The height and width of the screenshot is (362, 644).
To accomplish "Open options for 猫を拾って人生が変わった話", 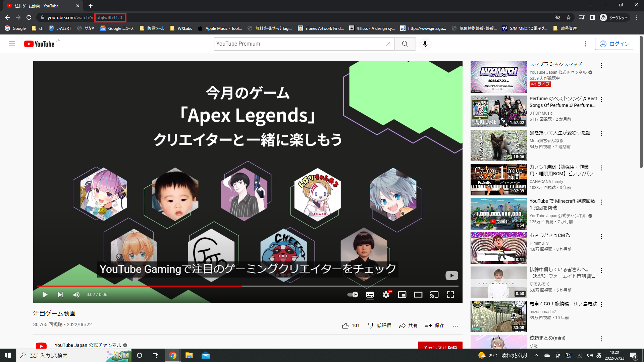I will [601, 134].
